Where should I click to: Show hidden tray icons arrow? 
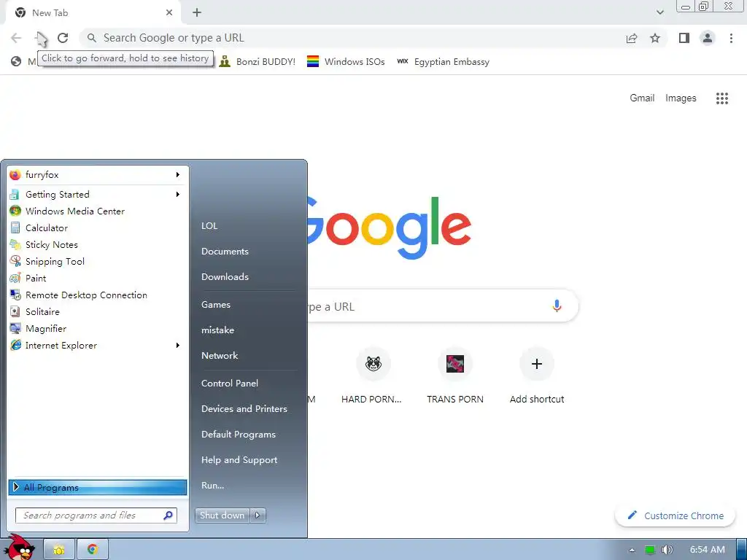632,550
